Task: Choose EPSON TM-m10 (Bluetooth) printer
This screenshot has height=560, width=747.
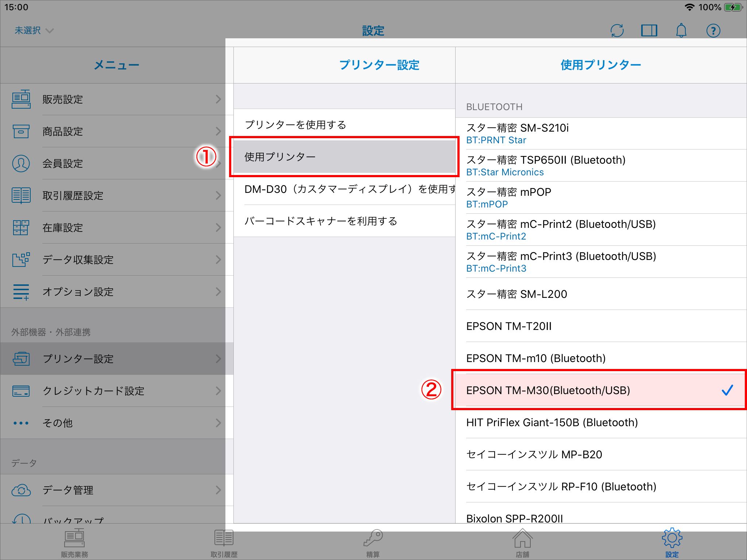Action: tap(601, 358)
